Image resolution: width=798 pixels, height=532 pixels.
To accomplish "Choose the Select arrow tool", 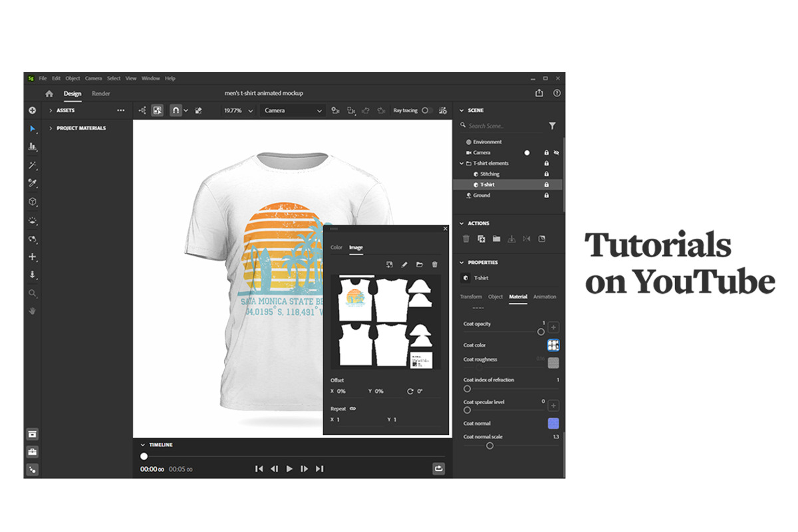I will pos(32,128).
